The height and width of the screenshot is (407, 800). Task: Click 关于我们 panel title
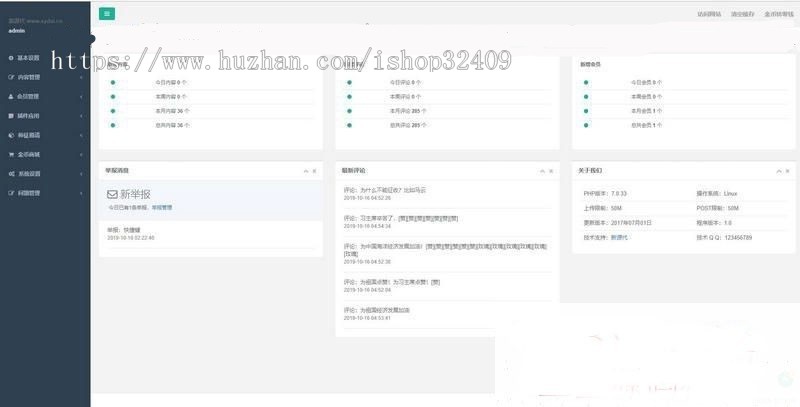click(x=590, y=171)
